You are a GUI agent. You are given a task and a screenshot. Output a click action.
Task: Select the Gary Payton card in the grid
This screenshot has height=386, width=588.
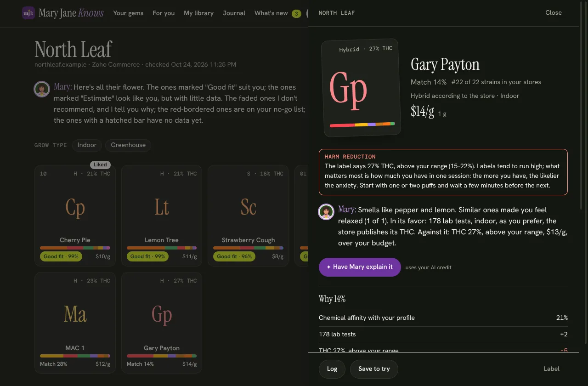pos(162,323)
